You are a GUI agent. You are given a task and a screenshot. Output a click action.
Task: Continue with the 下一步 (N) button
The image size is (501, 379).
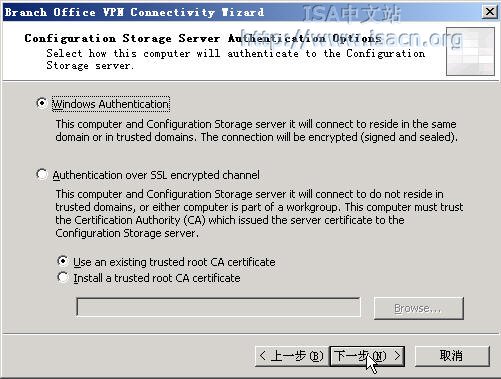coord(367,356)
